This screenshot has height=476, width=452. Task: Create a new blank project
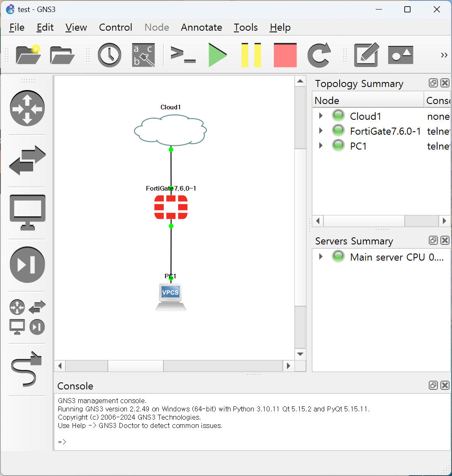tap(28, 55)
